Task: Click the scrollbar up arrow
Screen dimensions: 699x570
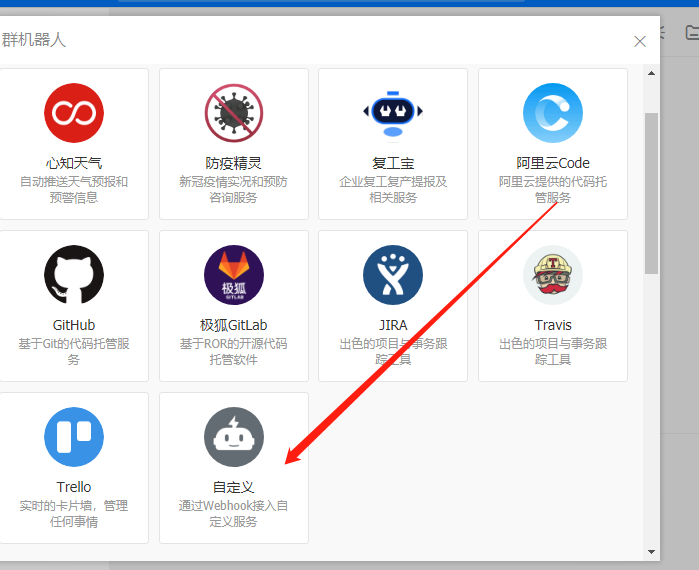Action: pos(651,73)
